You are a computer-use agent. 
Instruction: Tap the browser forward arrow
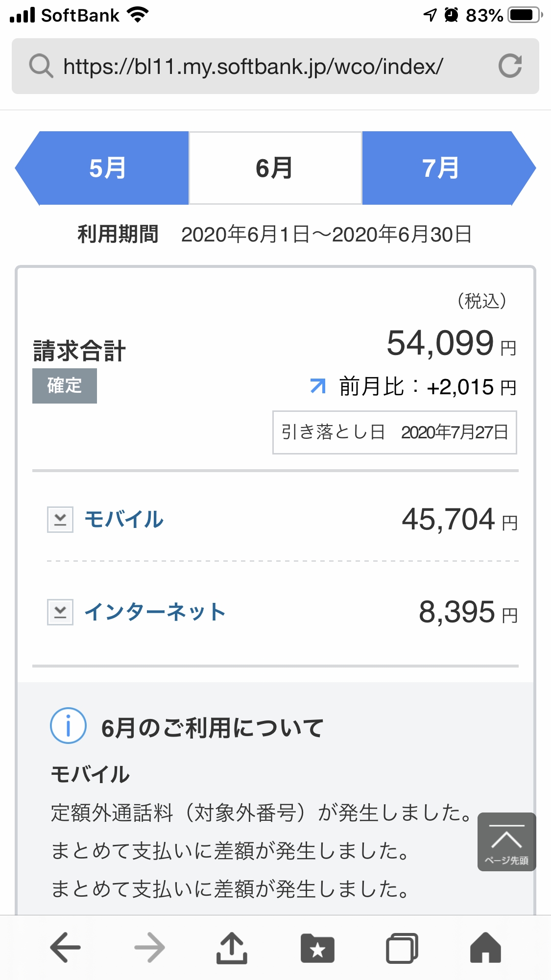tap(149, 948)
